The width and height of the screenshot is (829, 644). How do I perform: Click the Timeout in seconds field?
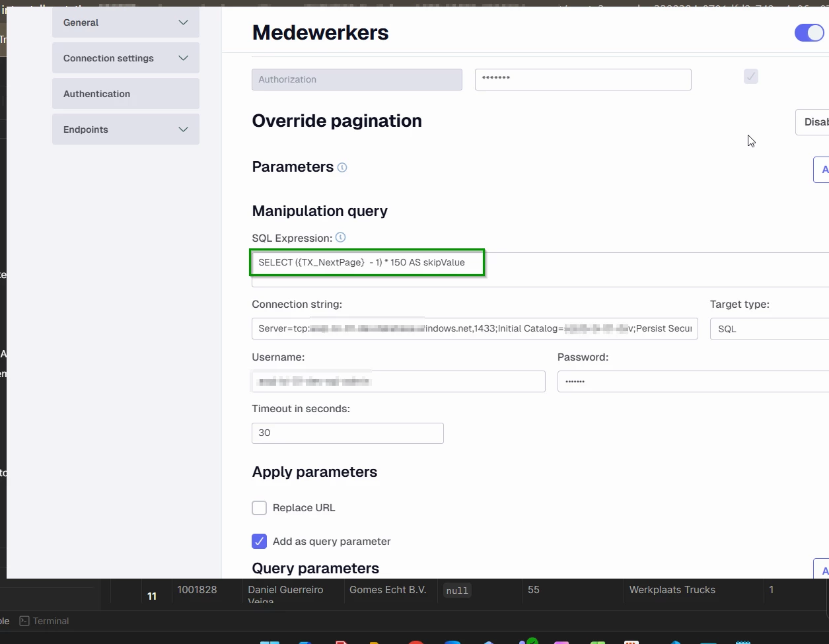click(x=347, y=433)
